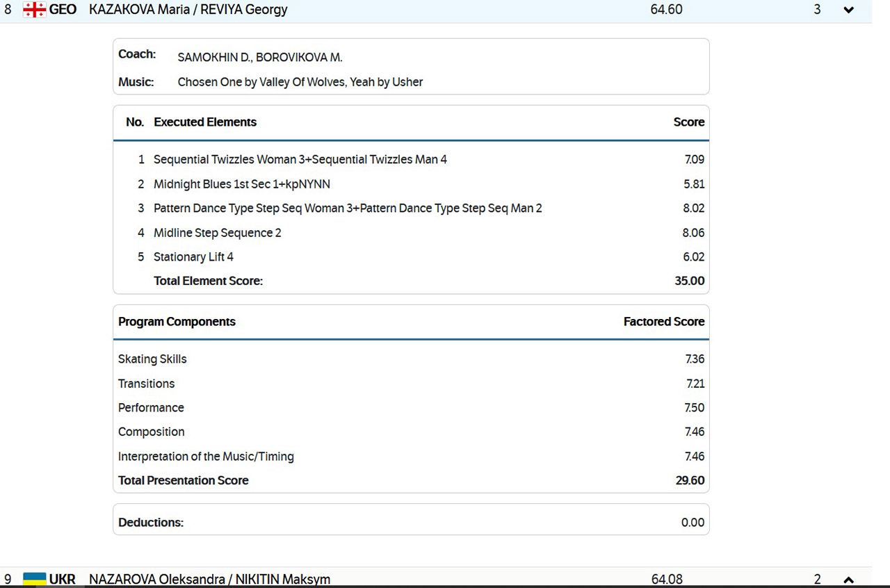Click the Interpretation of the Music/Timing row
Image resolution: width=890 pixels, height=588 pixels.
click(206, 457)
